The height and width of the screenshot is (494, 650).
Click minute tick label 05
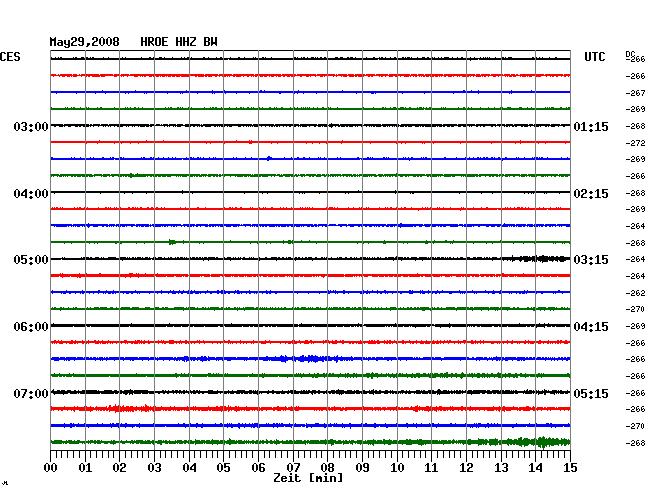pos(223,468)
